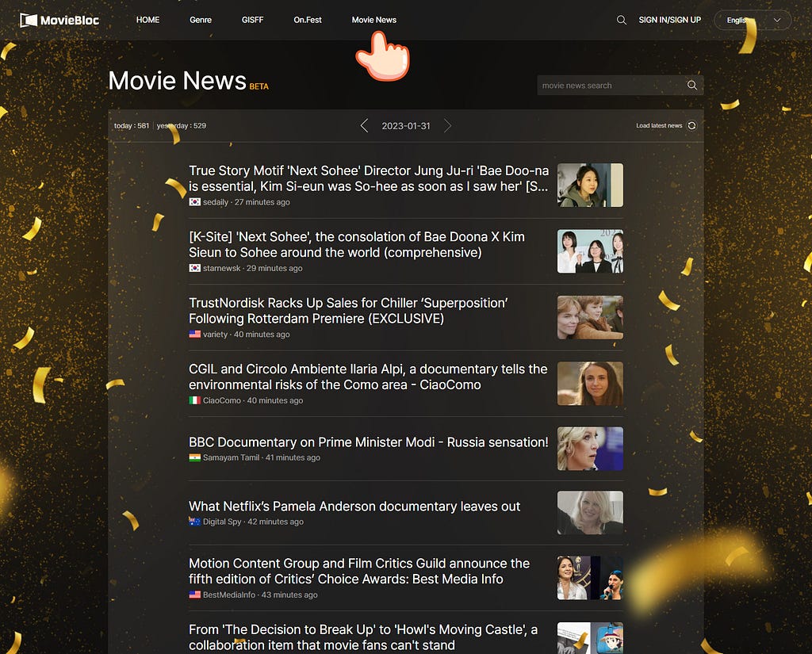Click Italy flag beside CiaoComo source
The height and width of the screenshot is (654, 812).
click(x=195, y=400)
